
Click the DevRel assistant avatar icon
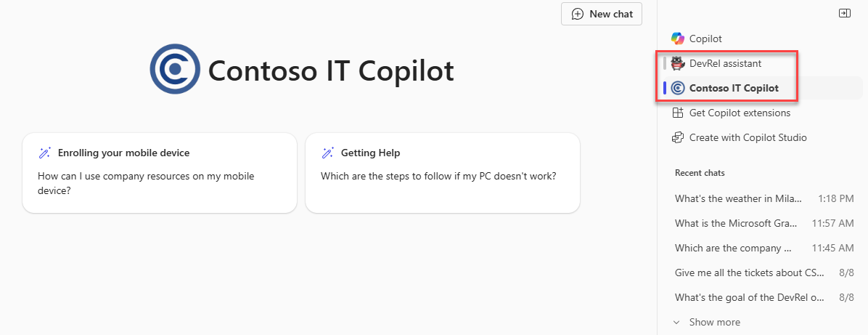678,63
